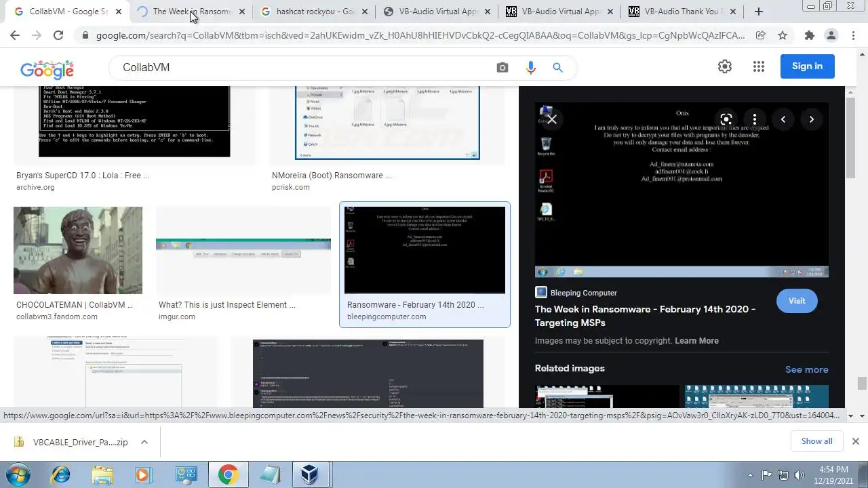The width and height of the screenshot is (868, 488).
Task: Open Chrome extensions puzzle icon
Action: point(809,35)
